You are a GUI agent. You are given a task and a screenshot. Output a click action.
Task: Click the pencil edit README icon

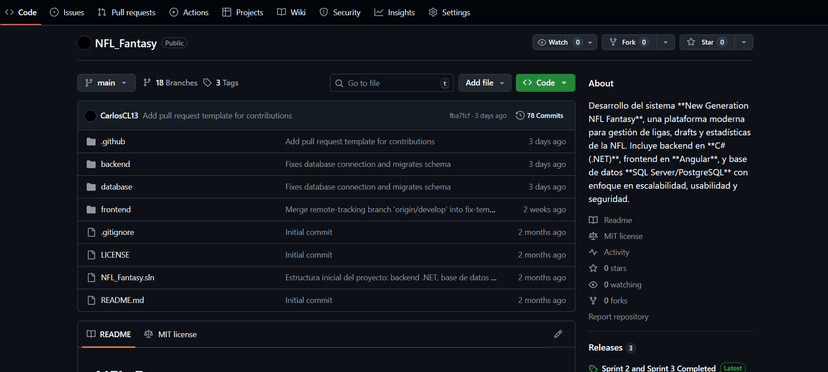click(x=558, y=334)
